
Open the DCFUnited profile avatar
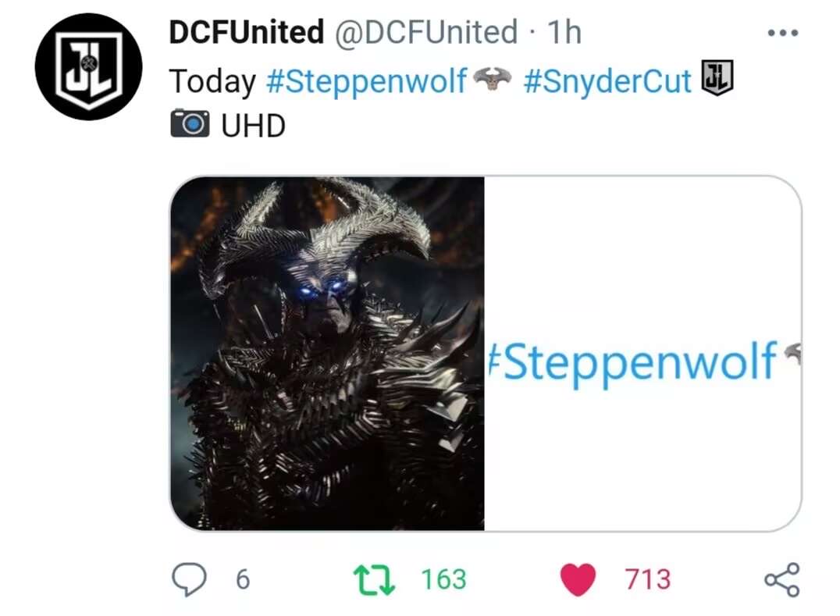(x=89, y=67)
